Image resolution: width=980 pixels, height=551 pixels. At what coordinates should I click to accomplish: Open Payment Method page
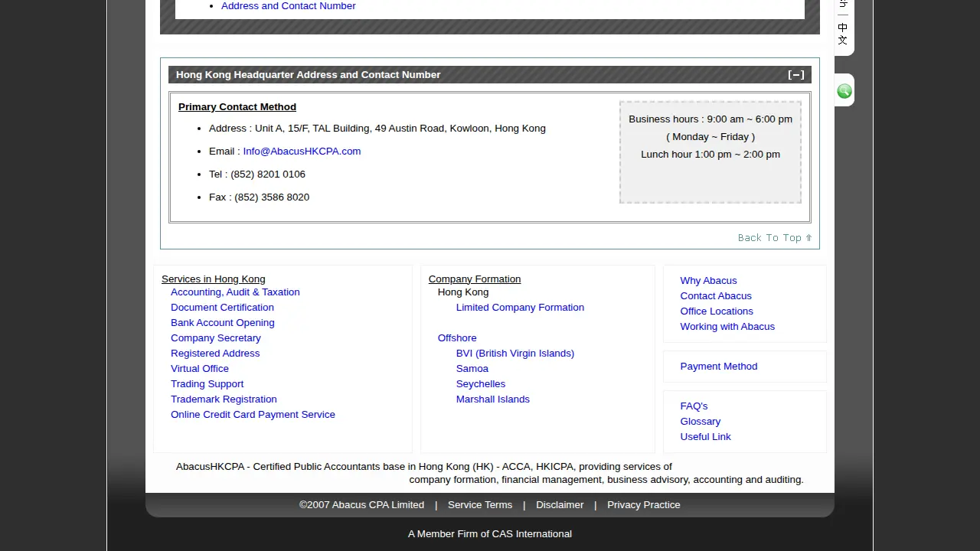(x=719, y=367)
